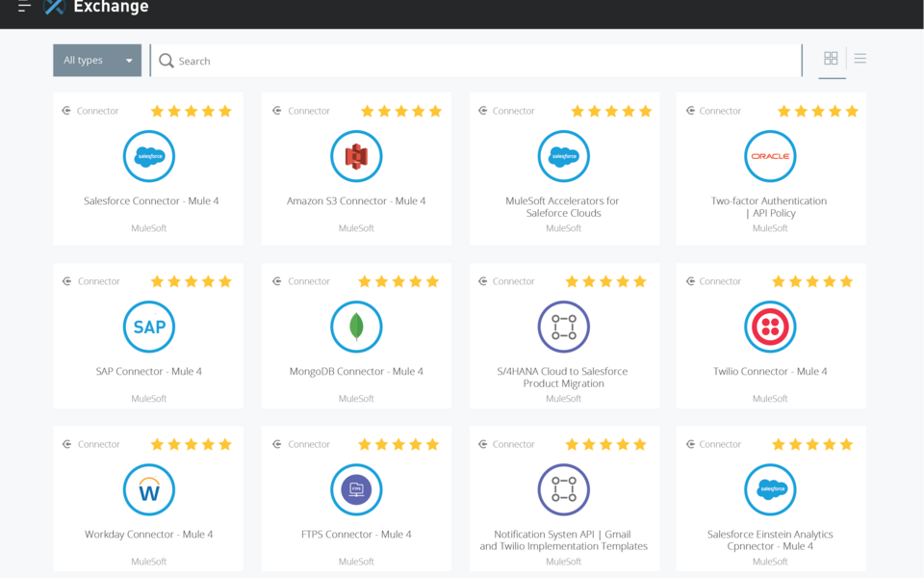The width and height of the screenshot is (924, 578).
Task: Click the Connector type icon on Twilio card
Action: tap(691, 281)
